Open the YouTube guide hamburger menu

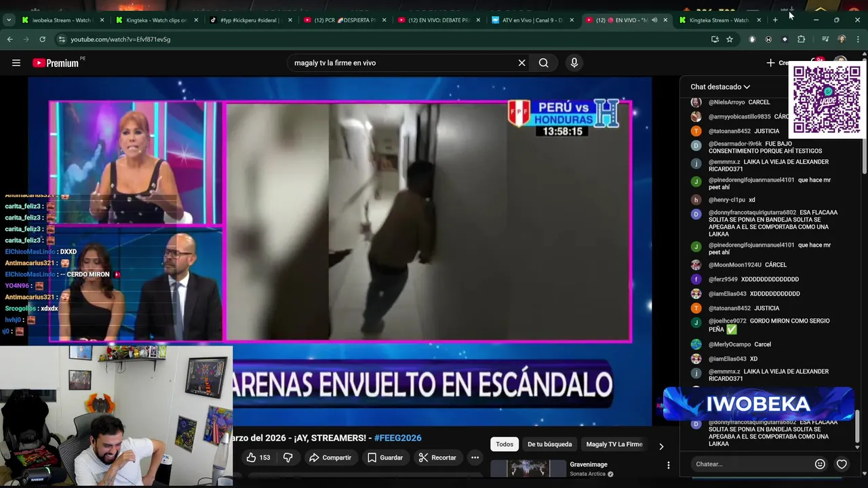pos(16,63)
